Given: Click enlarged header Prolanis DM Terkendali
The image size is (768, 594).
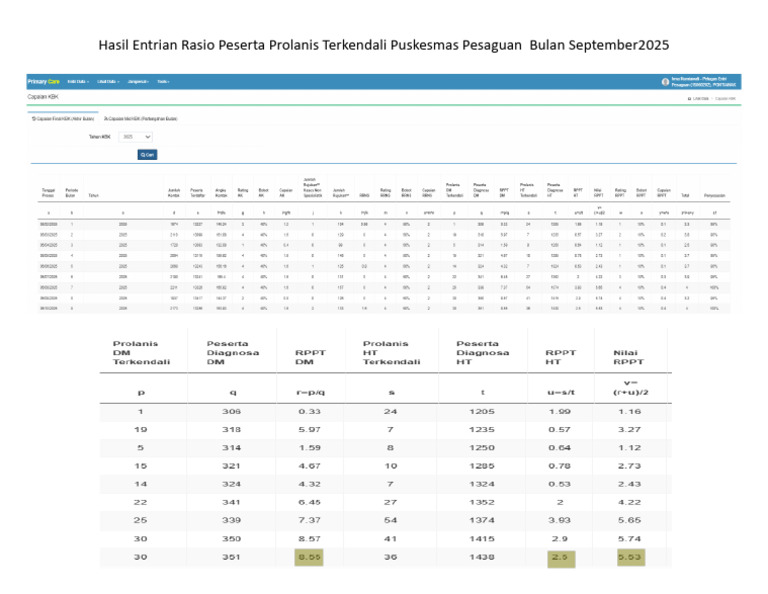Looking at the screenshot, I should tap(141, 353).
